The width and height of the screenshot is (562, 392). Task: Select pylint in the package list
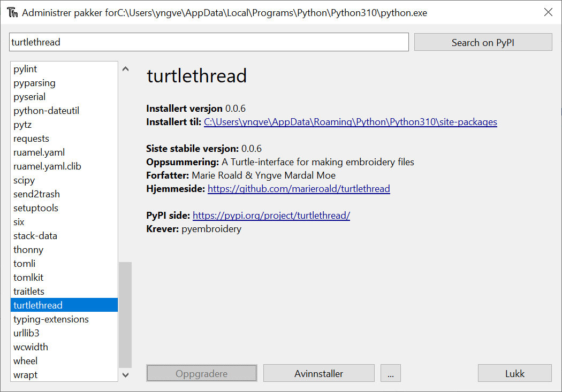(x=64, y=69)
